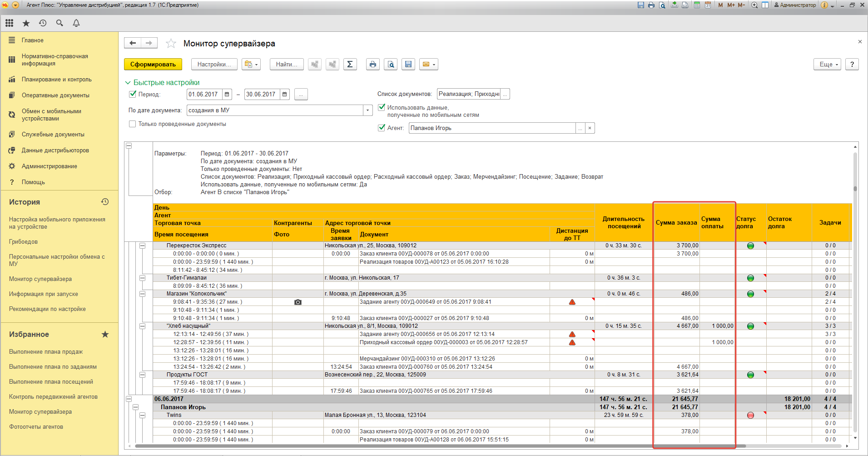Click the back arrow navigation button
The width and height of the screenshot is (868, 456).
point(132,43)
